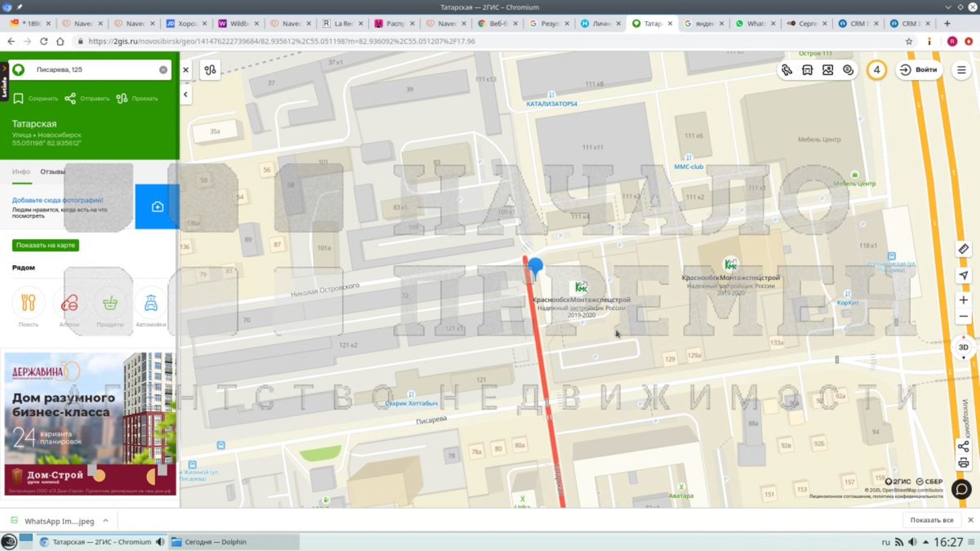Open the route planner icon beside the panel
Viewport: 980px width, 551px height.
(x=210, y=70)
